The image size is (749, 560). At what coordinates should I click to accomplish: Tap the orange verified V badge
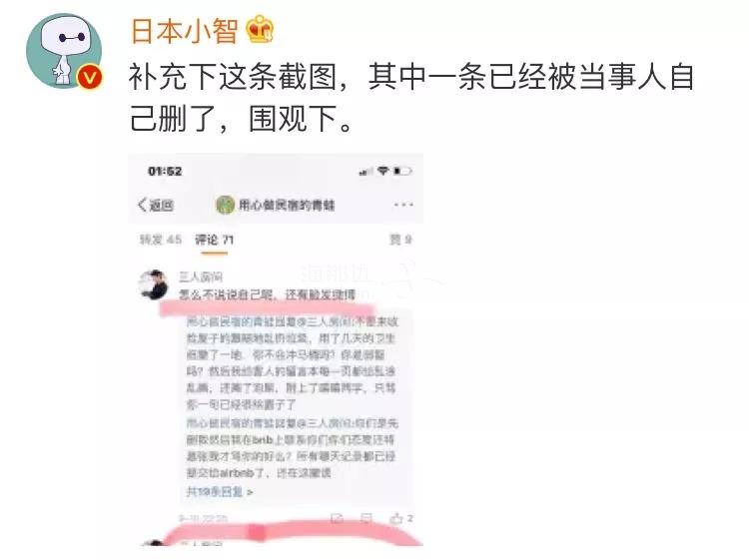pos(90,77)
